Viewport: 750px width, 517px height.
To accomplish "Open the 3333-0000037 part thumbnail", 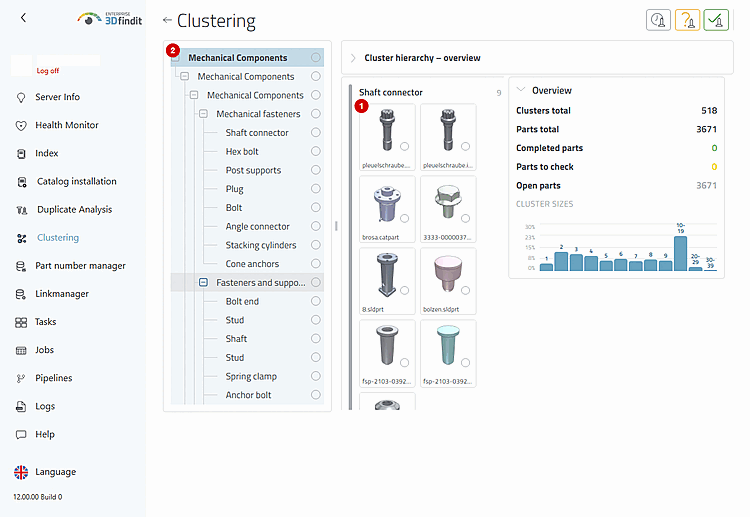I will 448,209.
